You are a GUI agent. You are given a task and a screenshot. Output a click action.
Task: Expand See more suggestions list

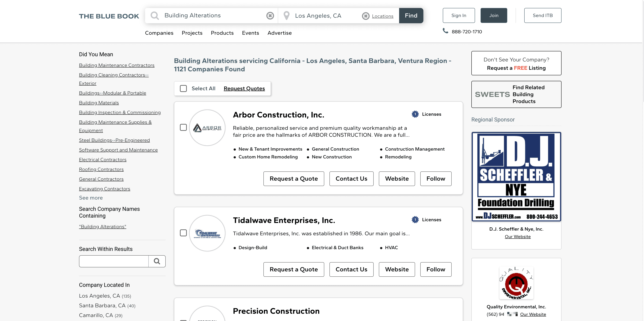[x=91, y=198]
